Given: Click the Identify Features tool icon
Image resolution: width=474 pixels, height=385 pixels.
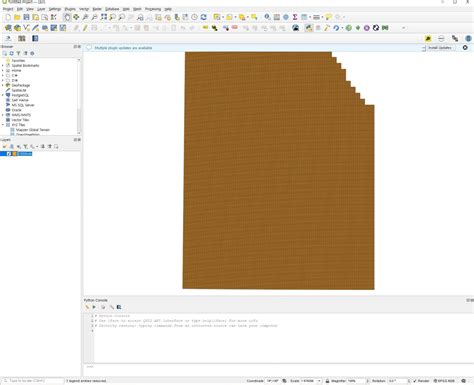Looking at the screenshot, I should point(267,17).
